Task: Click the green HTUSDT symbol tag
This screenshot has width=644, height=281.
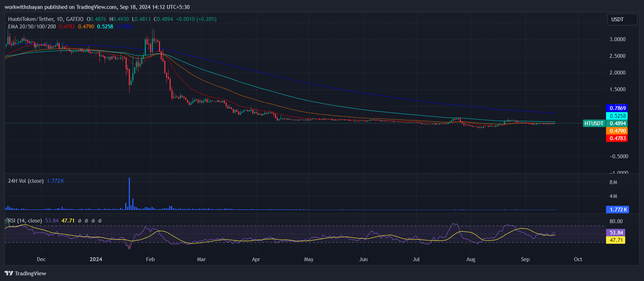Action: click(594, 123)
